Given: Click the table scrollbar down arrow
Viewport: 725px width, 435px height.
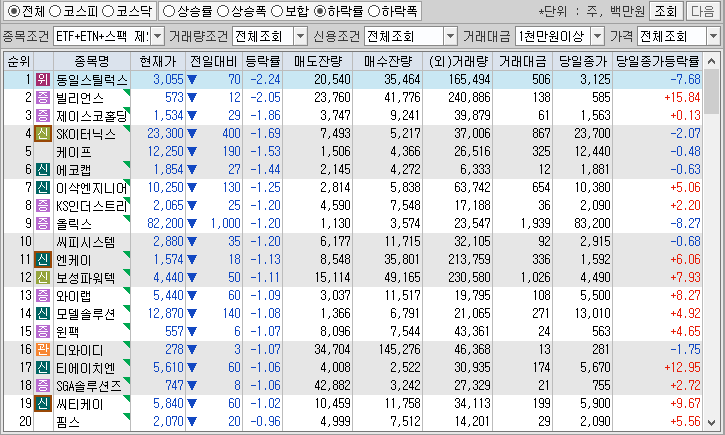Looking at the screenshot, I should pos(712,423).
